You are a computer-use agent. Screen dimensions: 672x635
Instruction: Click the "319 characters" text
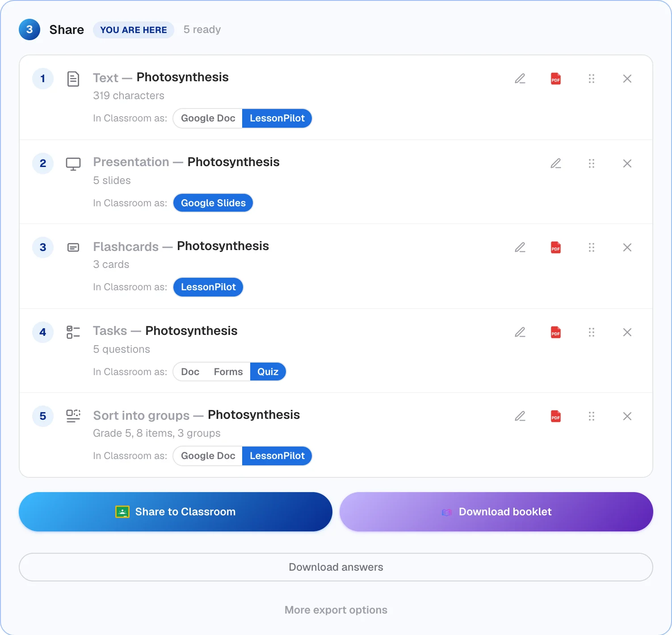(129, 96)
